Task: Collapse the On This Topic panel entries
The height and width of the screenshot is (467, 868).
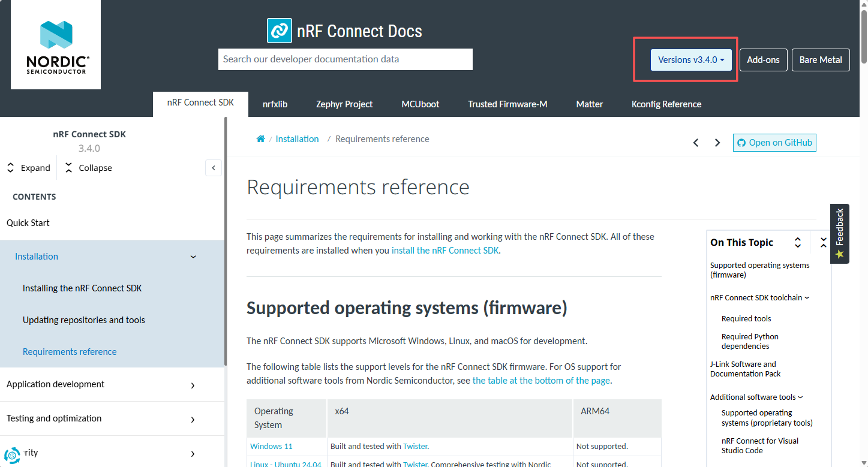Action: point(823,242)
